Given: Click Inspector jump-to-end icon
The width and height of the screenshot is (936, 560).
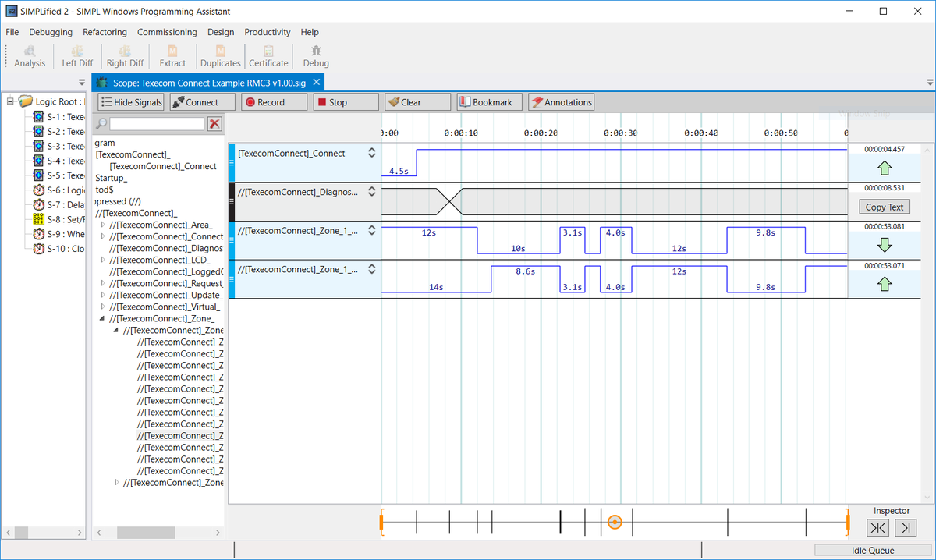Looking at the screenshot, I should tap(905, 528).
